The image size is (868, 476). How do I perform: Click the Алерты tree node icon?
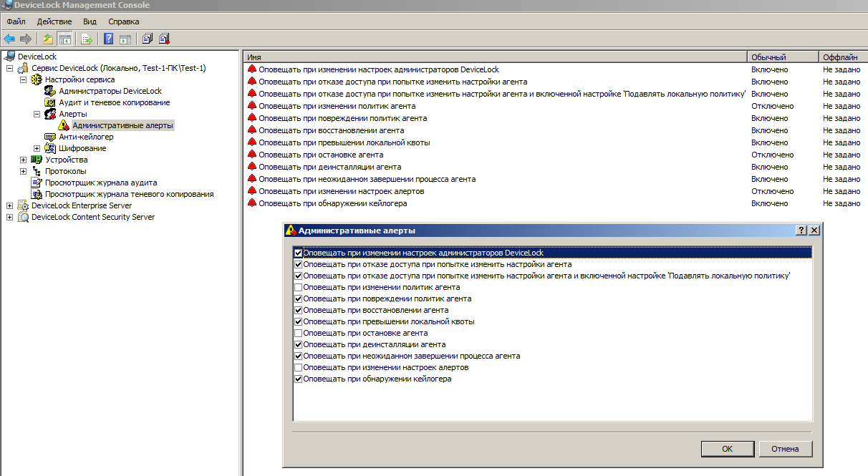(x=50, y=114)
